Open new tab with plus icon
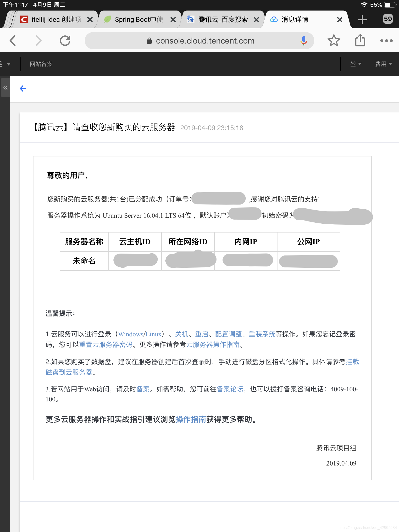 [x=362, y=19]
